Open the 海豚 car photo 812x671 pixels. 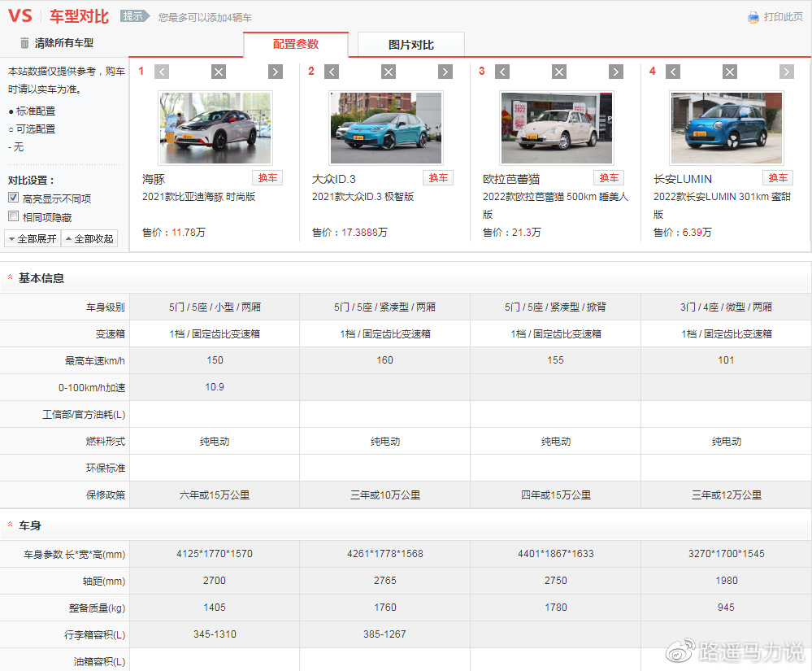point(215,128)
